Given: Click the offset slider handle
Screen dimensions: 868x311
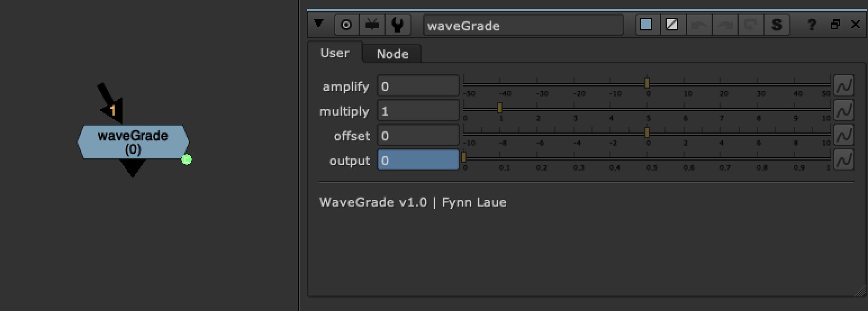Looking at the screenshot, I should point(647,132).
